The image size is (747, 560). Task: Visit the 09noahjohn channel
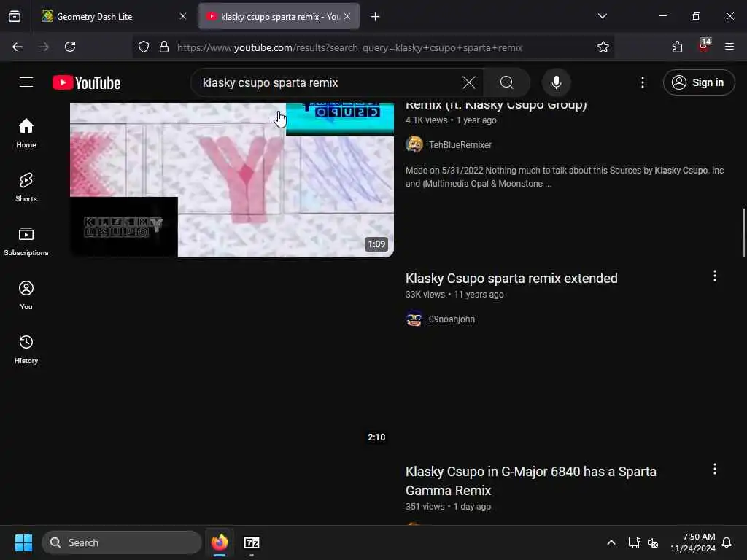pyautogui.click(x=452, y=319)
